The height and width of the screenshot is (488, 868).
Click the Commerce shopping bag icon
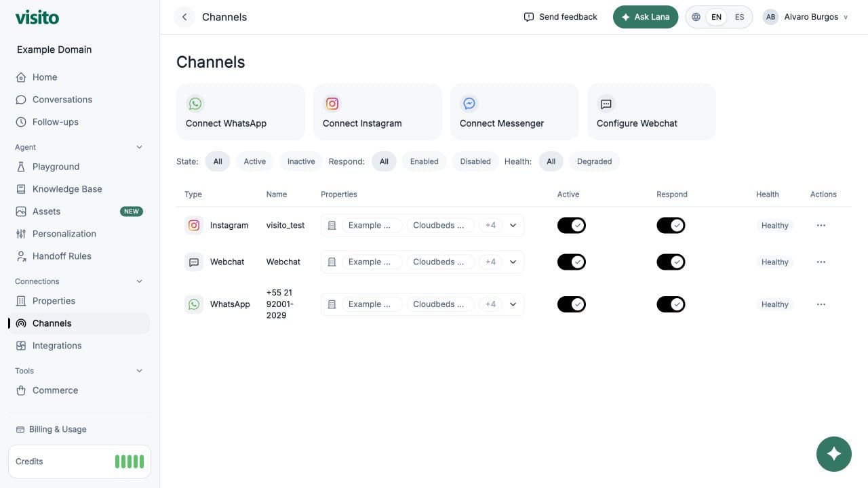point(21,390)
